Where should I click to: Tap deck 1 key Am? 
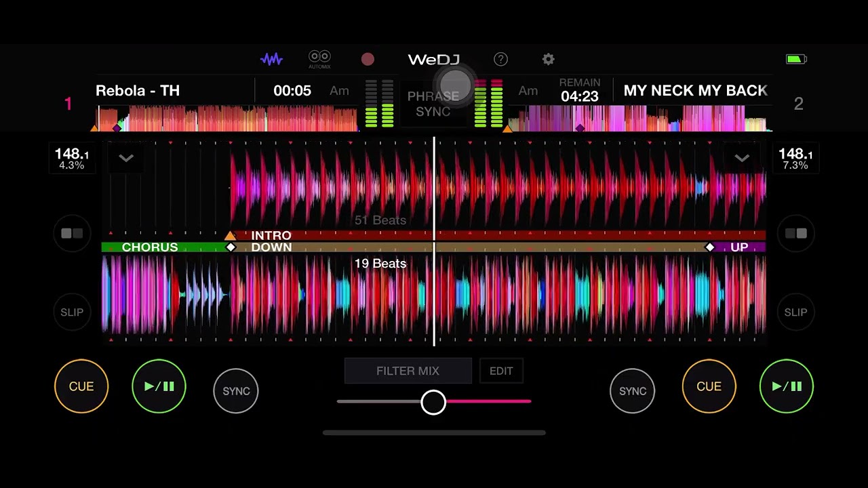tap(339, 91)
